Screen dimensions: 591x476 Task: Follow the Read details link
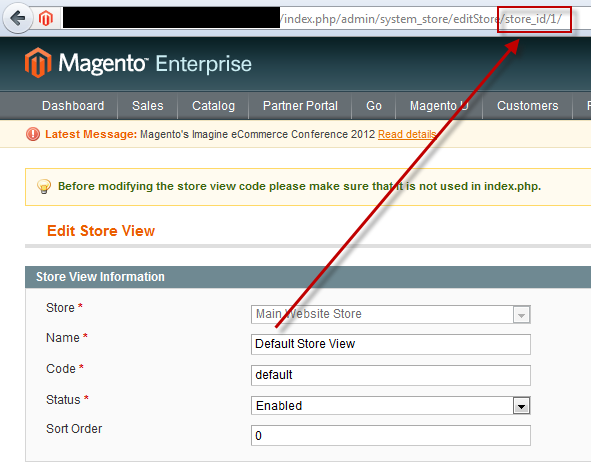407,134
